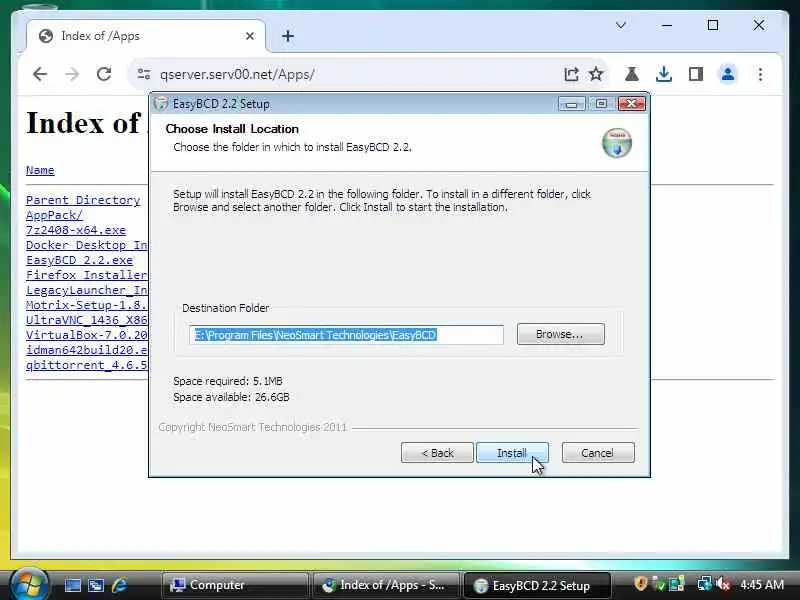This screenshot has width=800, height=600.
Task: Click the idman642build20 link
Action: (x=87, y=350)
